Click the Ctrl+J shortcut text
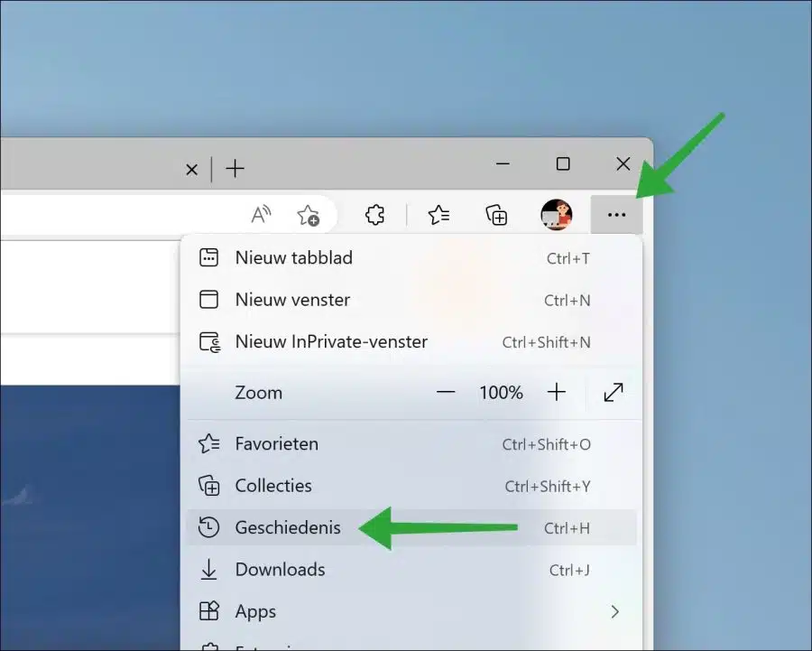The width and height of the screenshot is (812, 651). pyautogui.click(x=569, y=570)
